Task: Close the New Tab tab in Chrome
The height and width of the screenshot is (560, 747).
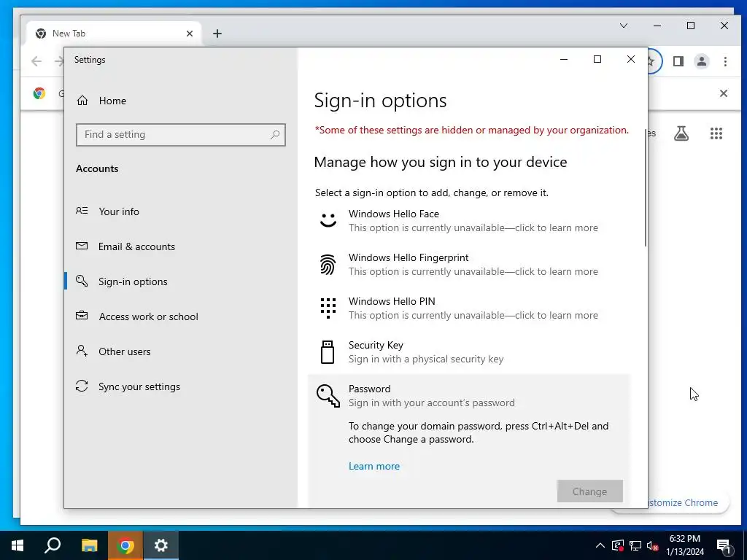Action: [x=190, y=34]
